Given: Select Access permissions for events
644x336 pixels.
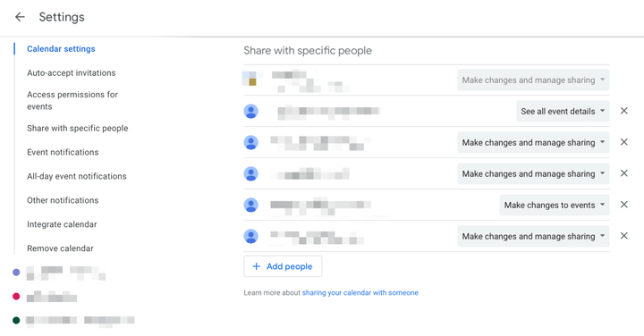Looking at the screenshot, I should (x=72, y=100).
